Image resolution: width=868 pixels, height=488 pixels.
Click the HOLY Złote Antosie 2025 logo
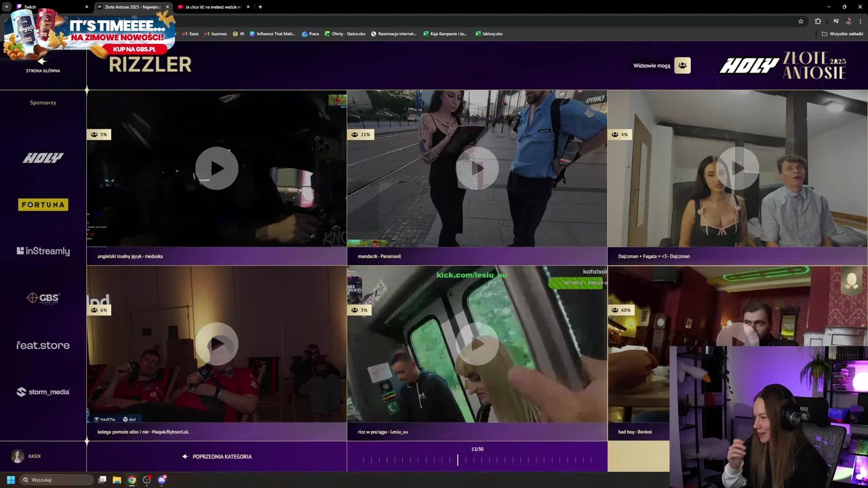(x=783, y=66)
